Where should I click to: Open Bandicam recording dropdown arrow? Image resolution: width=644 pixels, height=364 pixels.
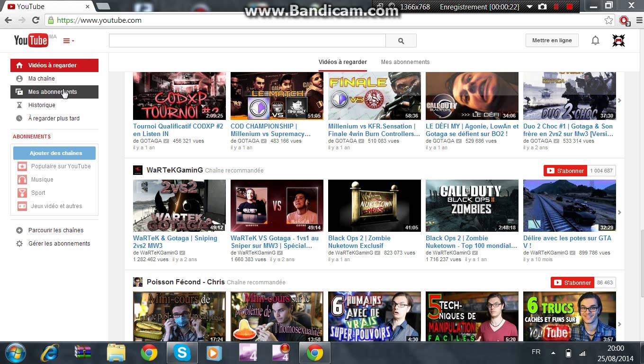click(x=529, y=7)
